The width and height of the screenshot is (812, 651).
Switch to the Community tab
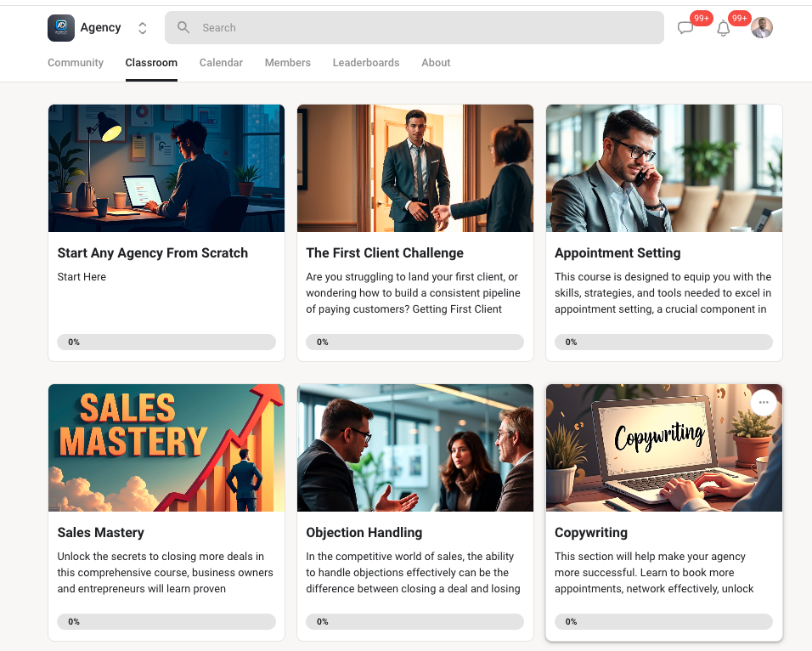(x=76, y=63)
